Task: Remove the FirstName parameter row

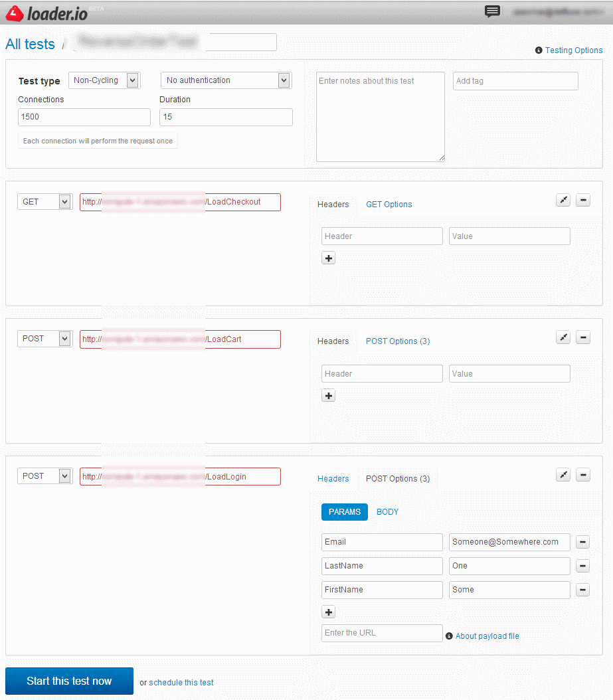Action: coord(582,590)
